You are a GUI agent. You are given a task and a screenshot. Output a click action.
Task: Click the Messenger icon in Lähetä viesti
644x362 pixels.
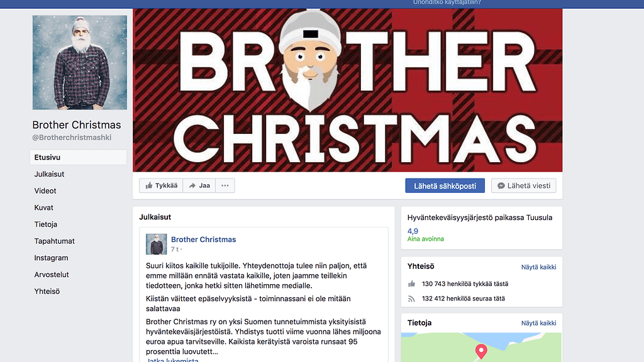(x=501, y=186)
